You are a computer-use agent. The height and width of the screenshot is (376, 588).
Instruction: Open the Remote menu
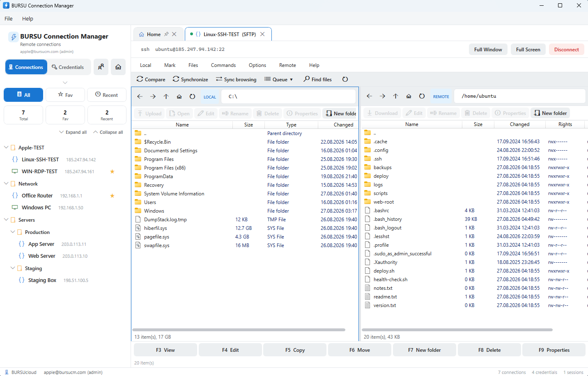pyautogui.click(x=287, y=65)
